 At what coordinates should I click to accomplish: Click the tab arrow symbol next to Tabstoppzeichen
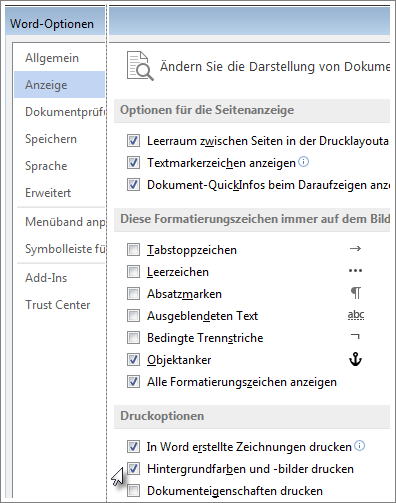coord(355,249)
